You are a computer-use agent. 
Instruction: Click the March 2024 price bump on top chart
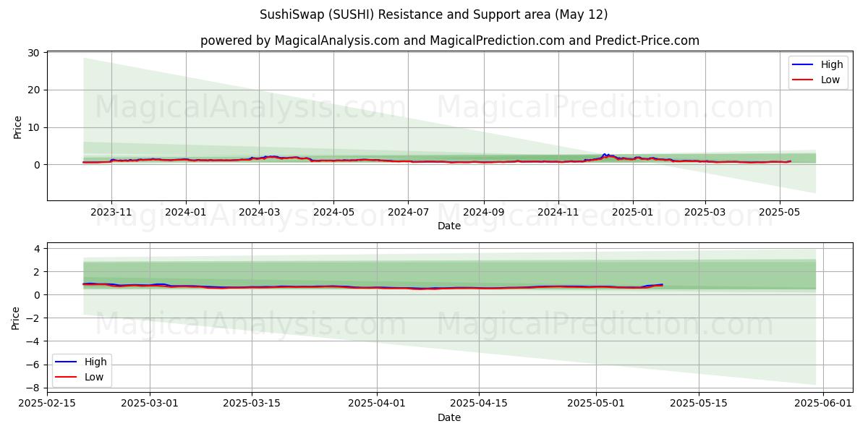click(269, 156)
